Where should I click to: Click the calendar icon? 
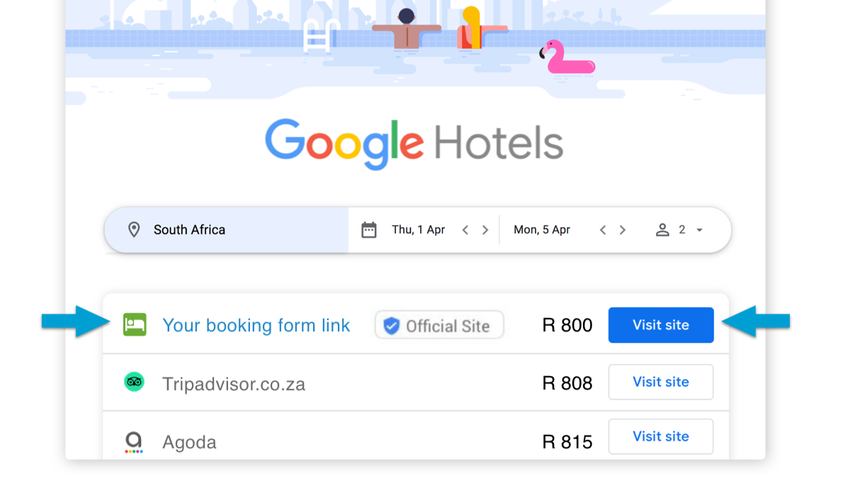[x=369, y=230]
